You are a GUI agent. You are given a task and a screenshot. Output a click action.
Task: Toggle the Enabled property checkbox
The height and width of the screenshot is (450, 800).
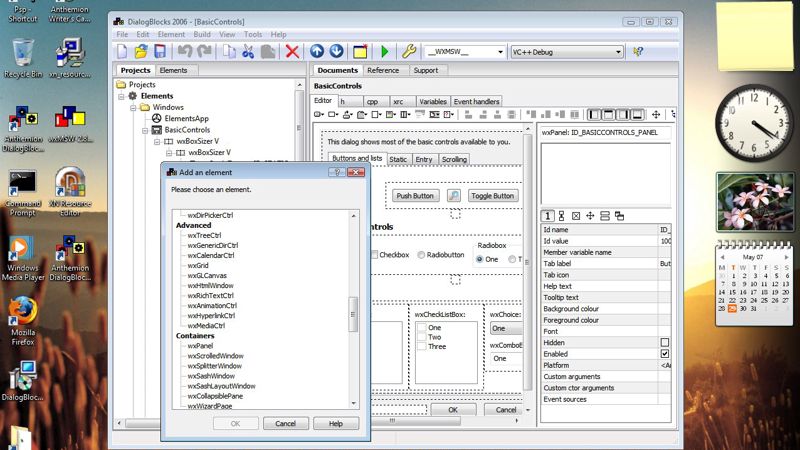tap(665, 354)
